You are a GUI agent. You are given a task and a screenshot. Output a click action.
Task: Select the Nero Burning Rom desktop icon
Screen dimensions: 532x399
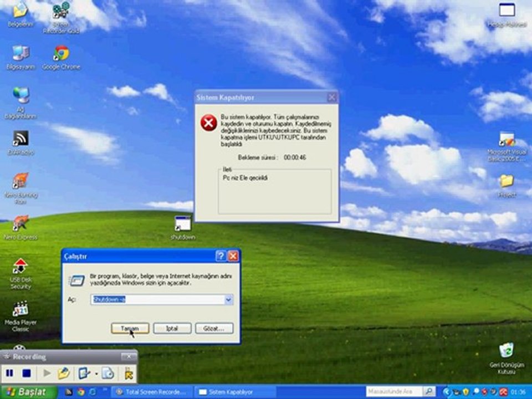pos(21,188)
